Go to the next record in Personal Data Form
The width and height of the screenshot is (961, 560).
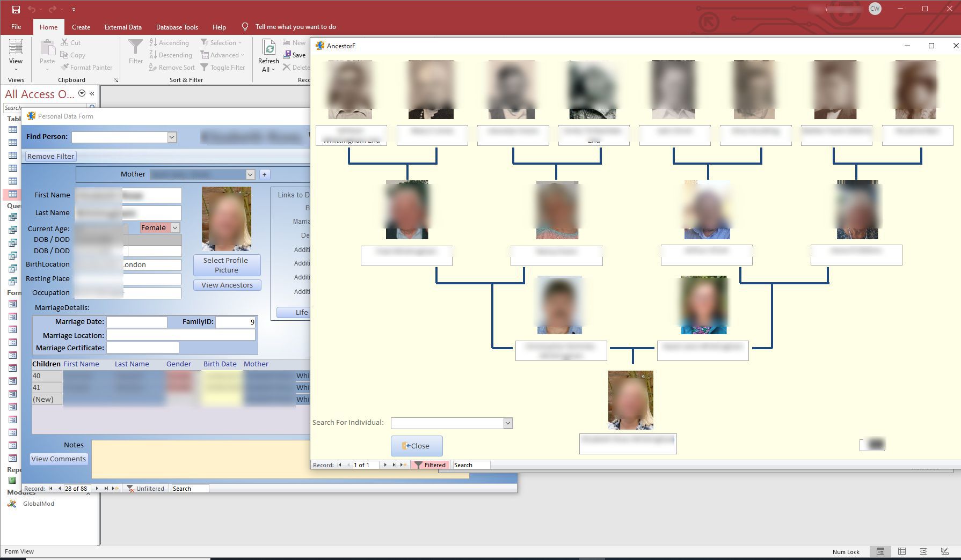97,488
